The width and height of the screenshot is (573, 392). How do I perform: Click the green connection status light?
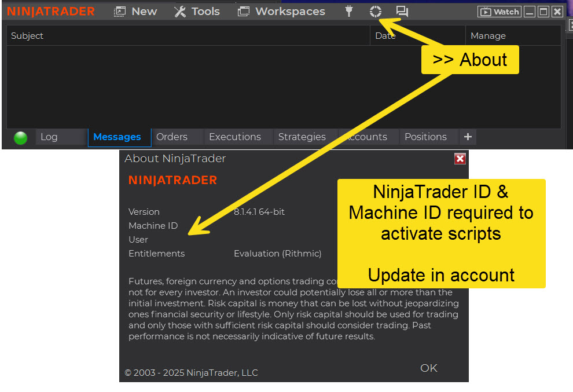pos(21,138)
